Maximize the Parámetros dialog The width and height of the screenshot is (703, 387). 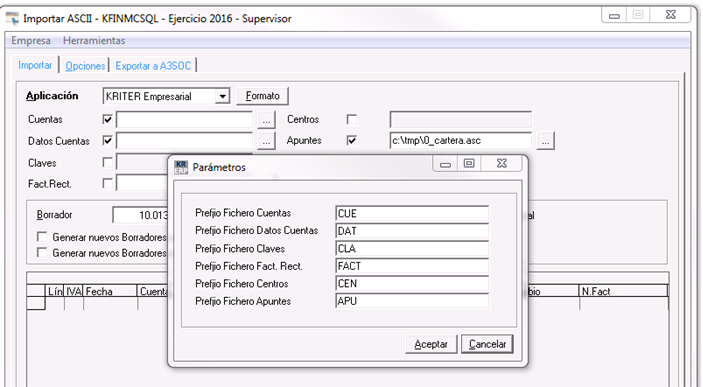[469, 163]
